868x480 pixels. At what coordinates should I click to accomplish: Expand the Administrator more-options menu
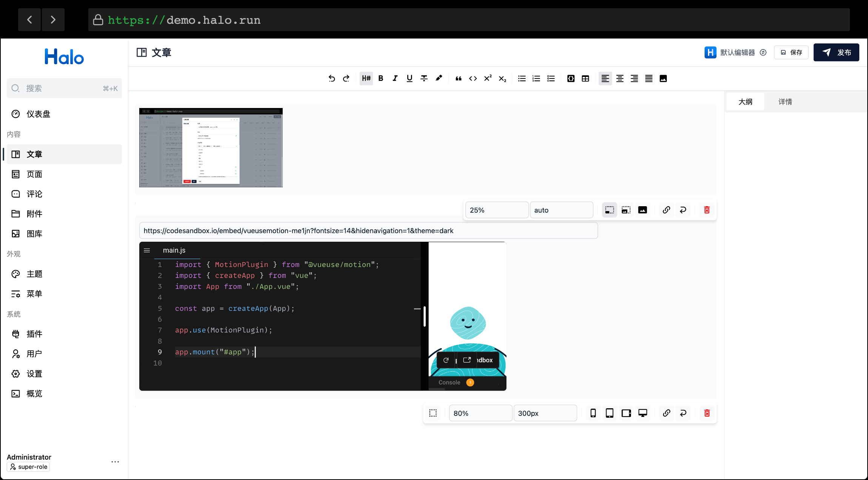coord(115,461)
